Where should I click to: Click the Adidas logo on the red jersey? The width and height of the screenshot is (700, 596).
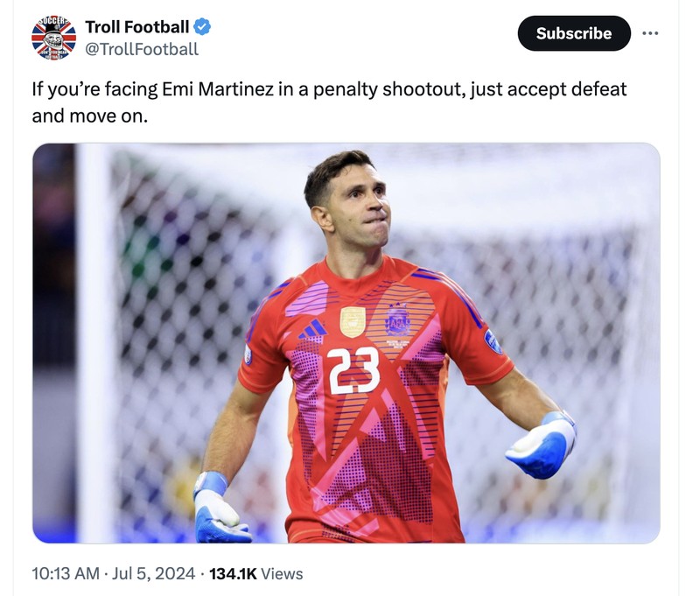(311, 329)
